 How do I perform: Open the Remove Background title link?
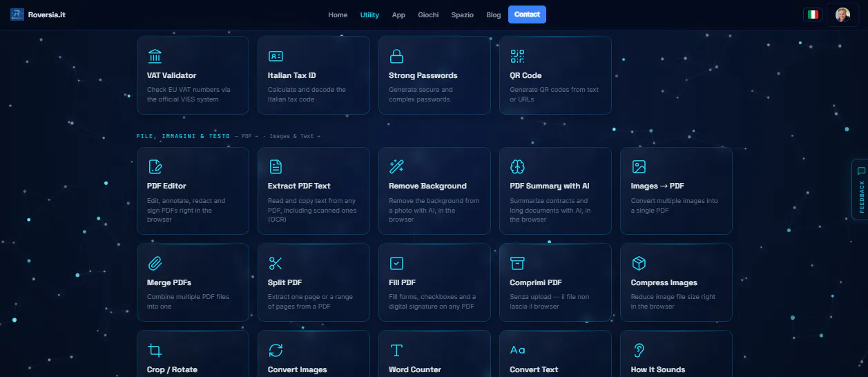pos(427,186)
